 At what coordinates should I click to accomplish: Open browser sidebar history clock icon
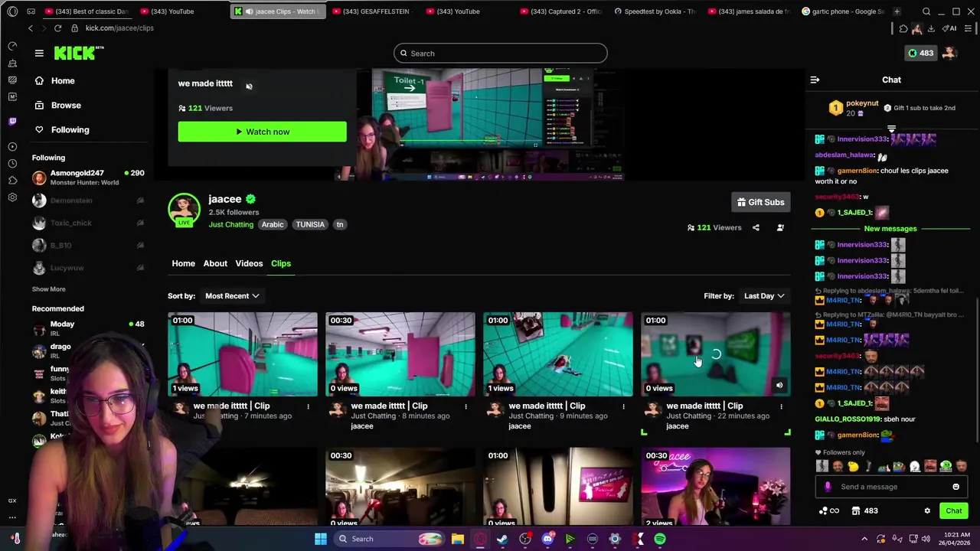tap(12, 163)
